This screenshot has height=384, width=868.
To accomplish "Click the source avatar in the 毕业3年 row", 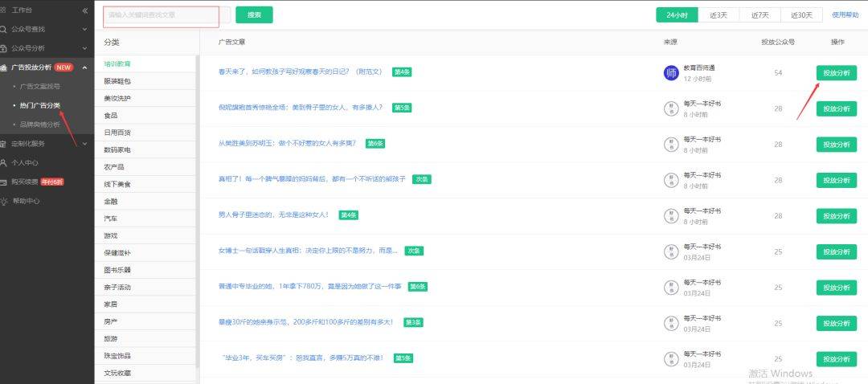I will click(x=671, y=358).
